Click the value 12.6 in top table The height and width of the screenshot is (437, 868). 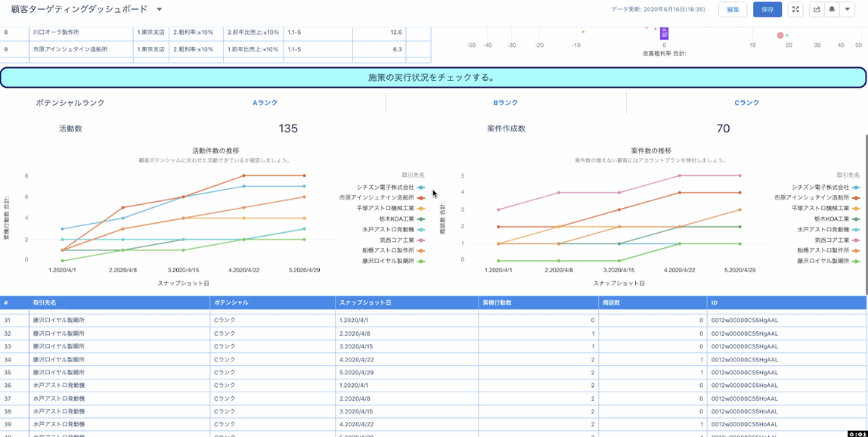395,33
